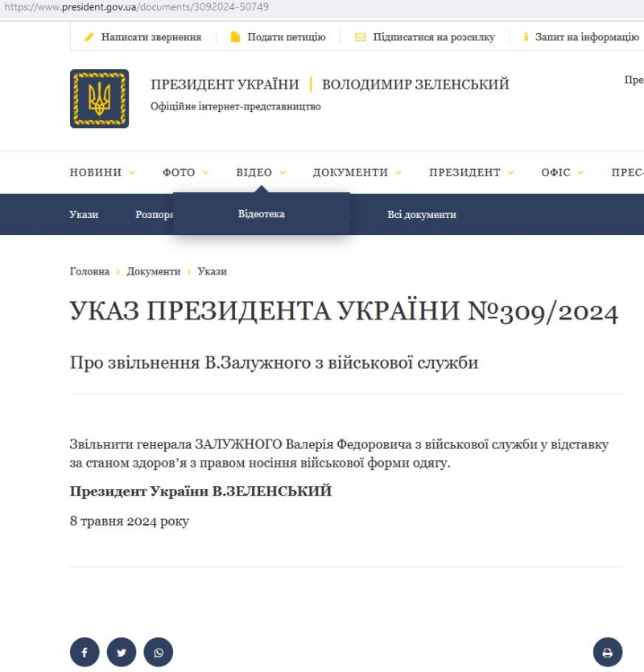Open the Укази tab in submenu bar
Viewport: 644px width, 672px height.
(x=84, y=215)
